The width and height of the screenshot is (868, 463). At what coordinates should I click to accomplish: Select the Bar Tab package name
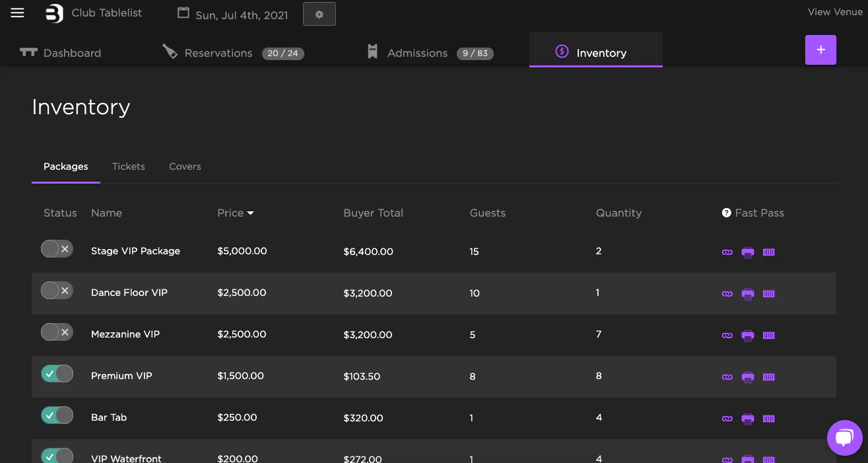pyautogui.click(x=109, y=417)
